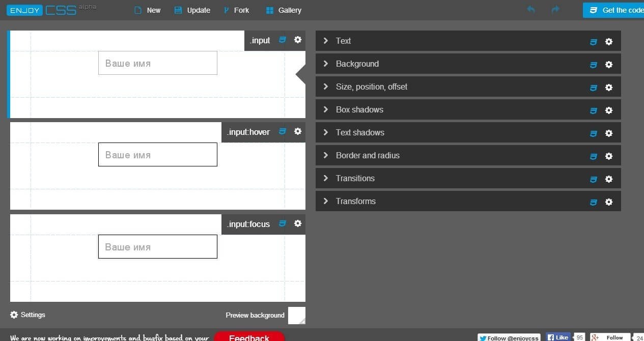This screenshot has width=644, height=341.
Task: Expand the Box shadows section chevron
Action: click(x=326, y=109)
